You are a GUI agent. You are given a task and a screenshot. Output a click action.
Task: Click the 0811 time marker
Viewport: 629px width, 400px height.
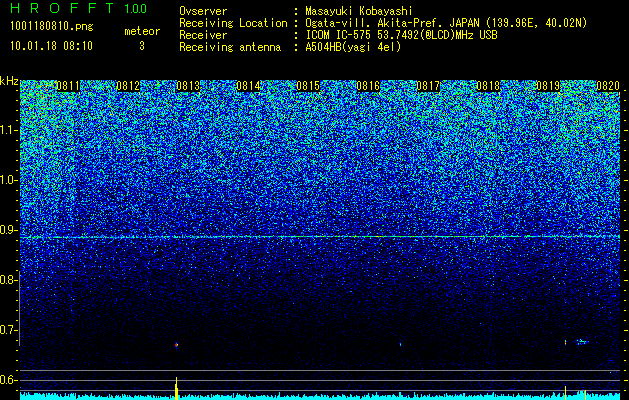(68, 86)
